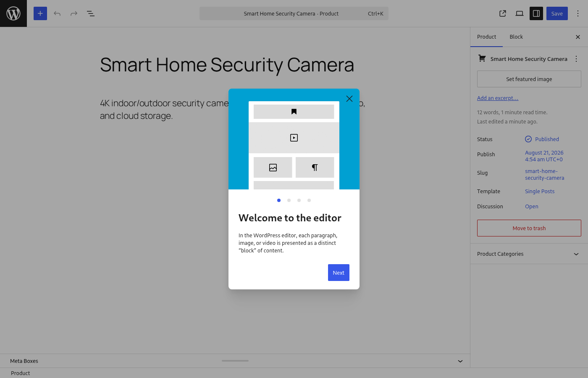This screenshot has width=588, height=378.
Task: Close the Settings sidebar
Action: click(578, 37)
